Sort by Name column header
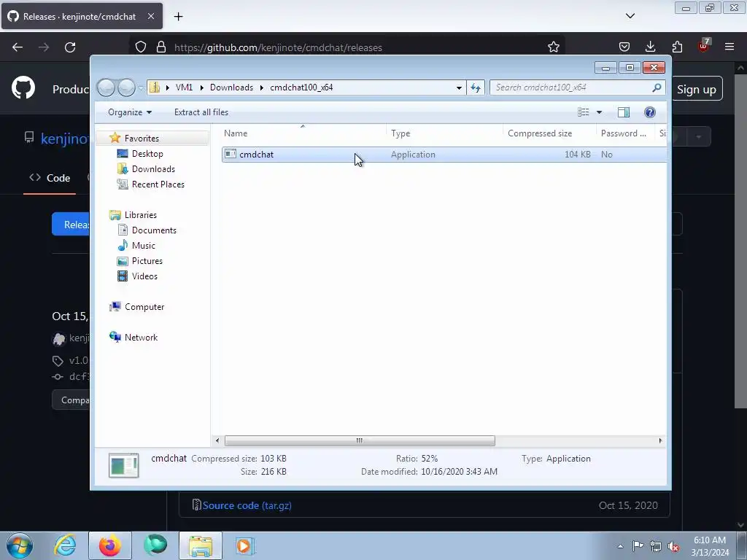 click(x=303, y=133)
